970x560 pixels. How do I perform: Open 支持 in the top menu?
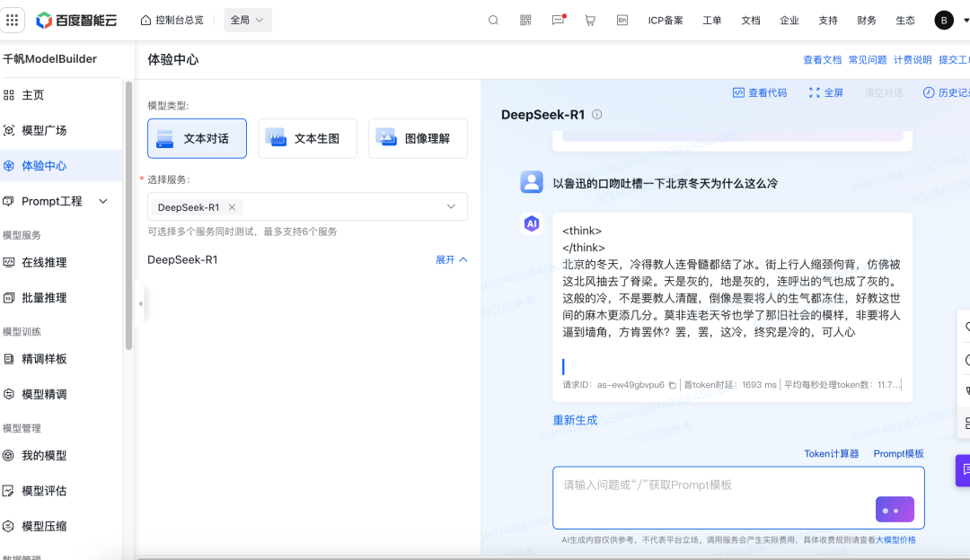828,21
